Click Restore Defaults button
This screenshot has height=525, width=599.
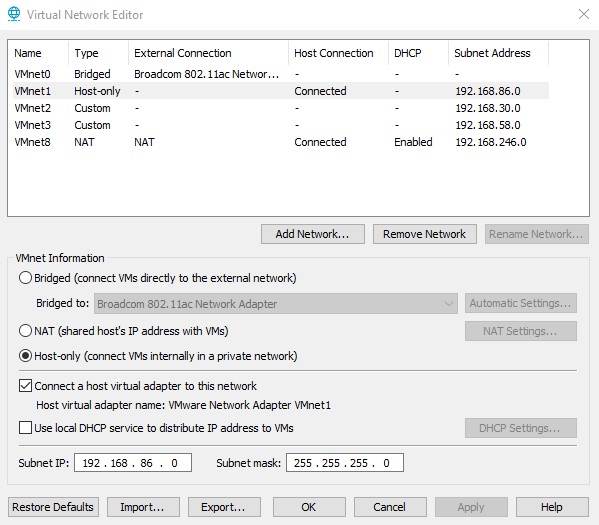click(53, 507)
